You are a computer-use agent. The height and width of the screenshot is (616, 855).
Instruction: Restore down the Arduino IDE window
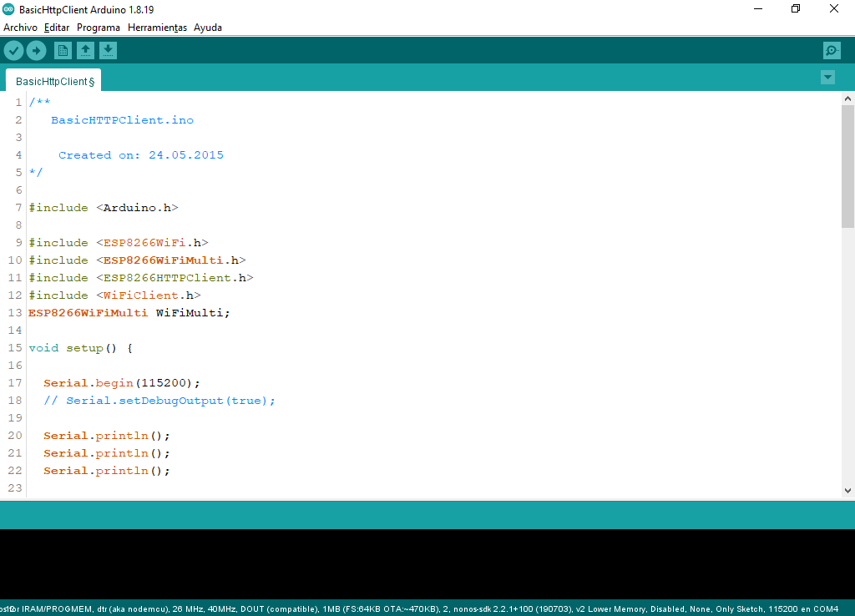[796, 8]
